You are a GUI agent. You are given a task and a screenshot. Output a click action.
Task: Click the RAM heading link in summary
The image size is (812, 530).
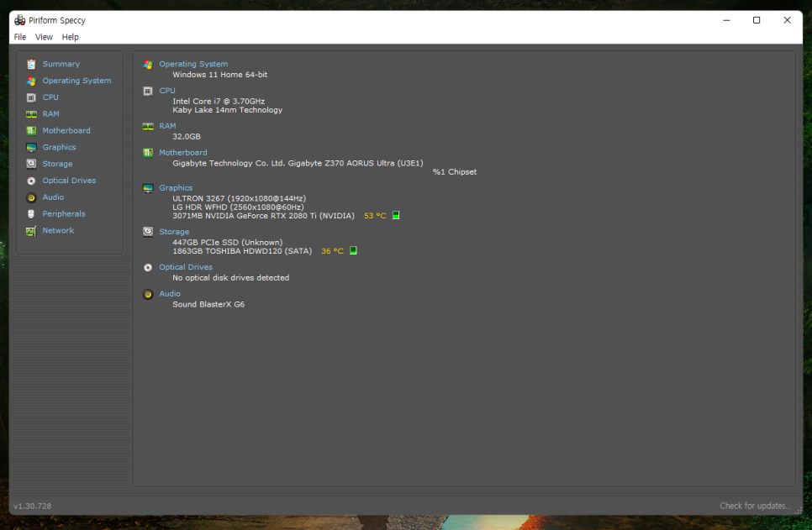(167, 126)
